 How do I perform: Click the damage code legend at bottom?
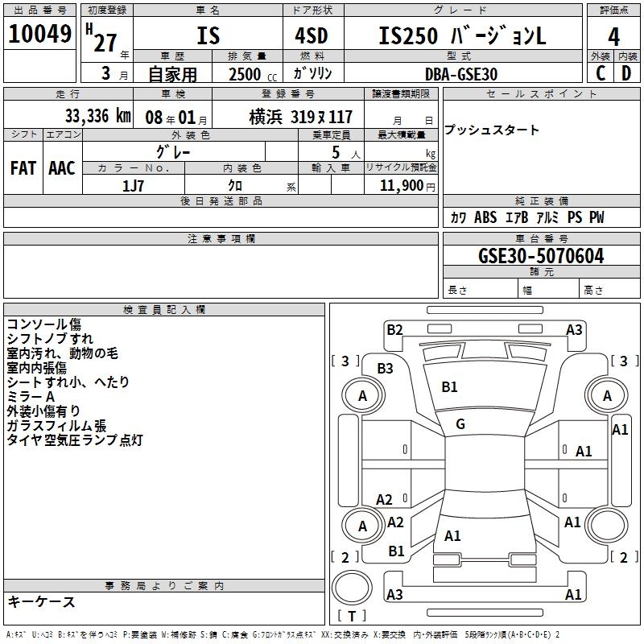point(283,634)
